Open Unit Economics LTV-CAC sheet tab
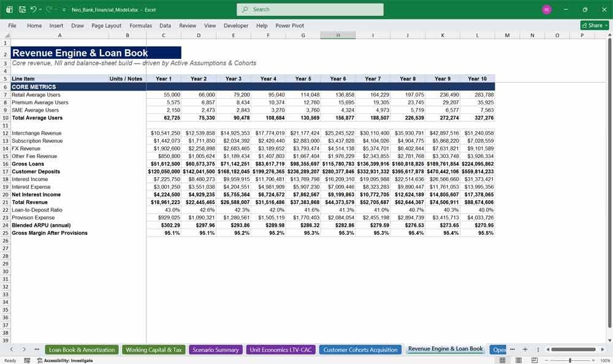Image resolution: width=613 pixels, height=364 pixels. point(281,349)
